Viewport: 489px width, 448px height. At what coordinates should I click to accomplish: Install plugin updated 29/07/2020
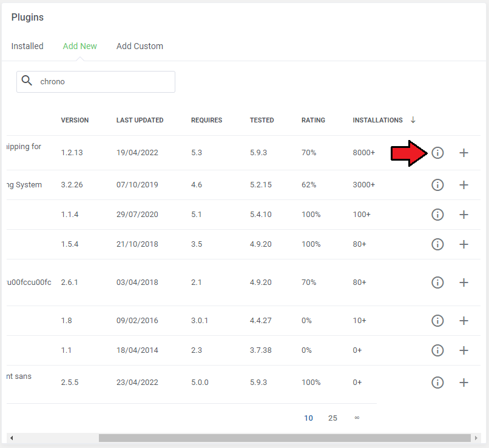pos(464,215)
